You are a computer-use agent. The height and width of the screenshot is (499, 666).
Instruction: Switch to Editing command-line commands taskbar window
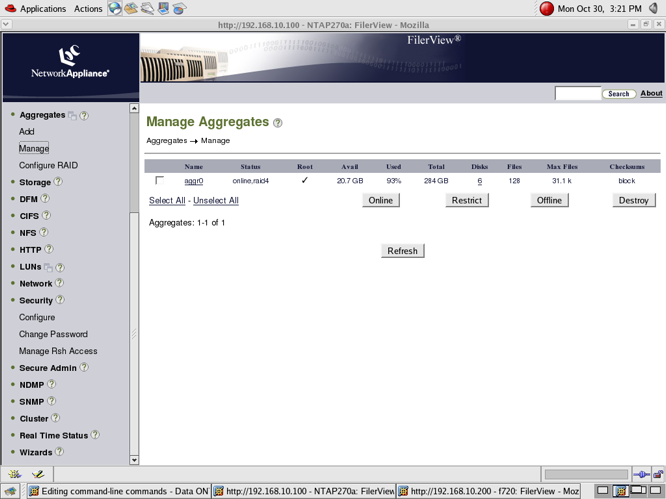point(119,491)
